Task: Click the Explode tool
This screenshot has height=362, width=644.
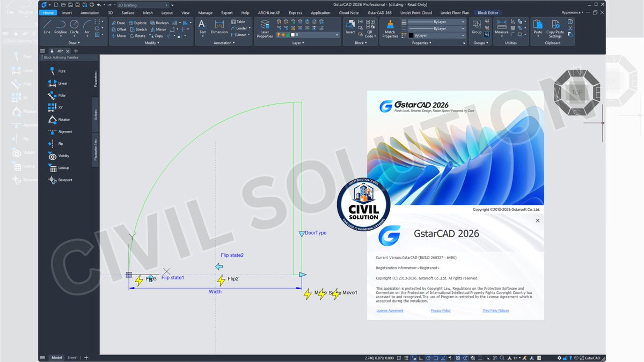Action: (138, 23)
